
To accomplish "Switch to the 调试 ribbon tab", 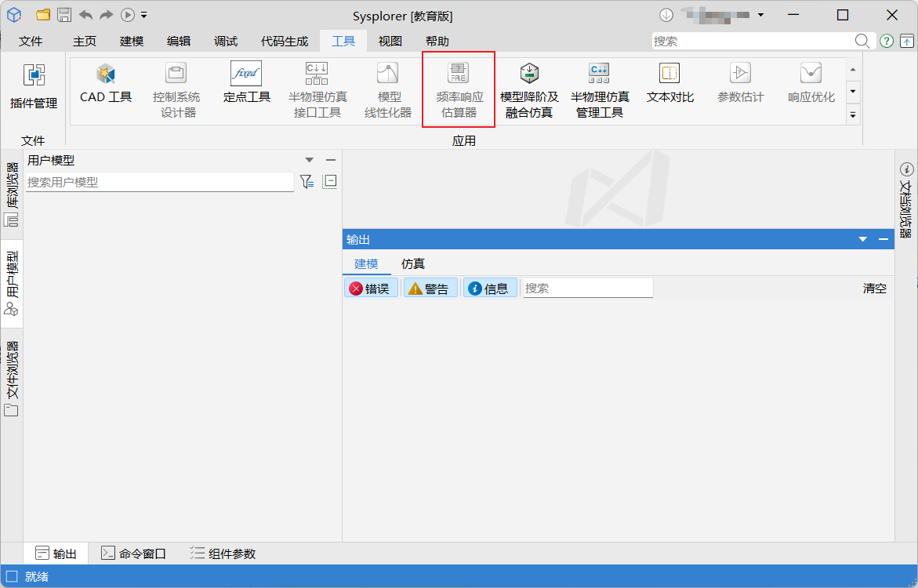I will 226,41.
